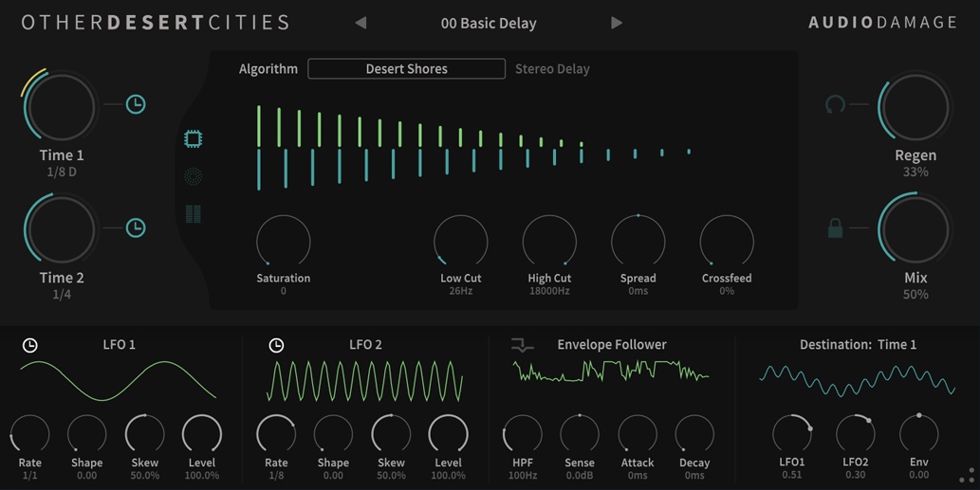The image size is (980, 490).
Task: Click the circular arrow icon beside Regen
Action: click(x=835, y=104)
